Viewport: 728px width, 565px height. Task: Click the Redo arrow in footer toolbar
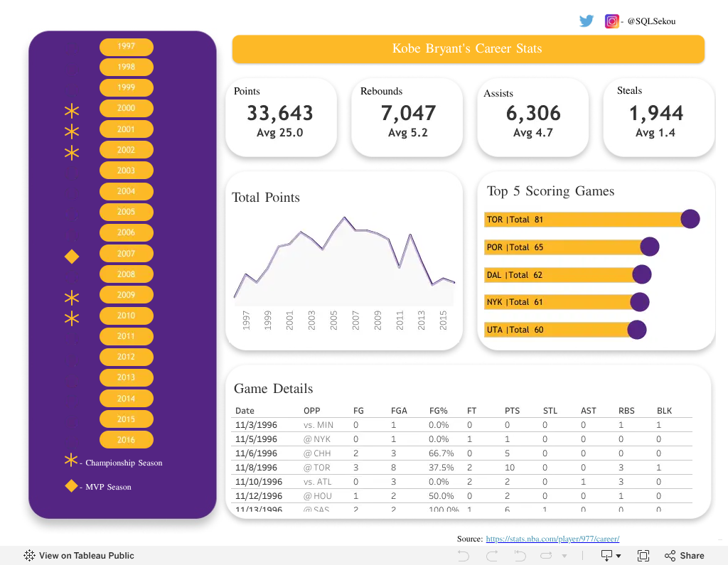(492, 555)
